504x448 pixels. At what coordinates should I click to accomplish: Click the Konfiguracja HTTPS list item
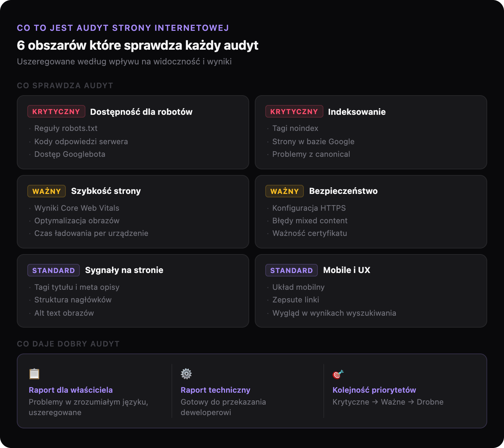309,208
